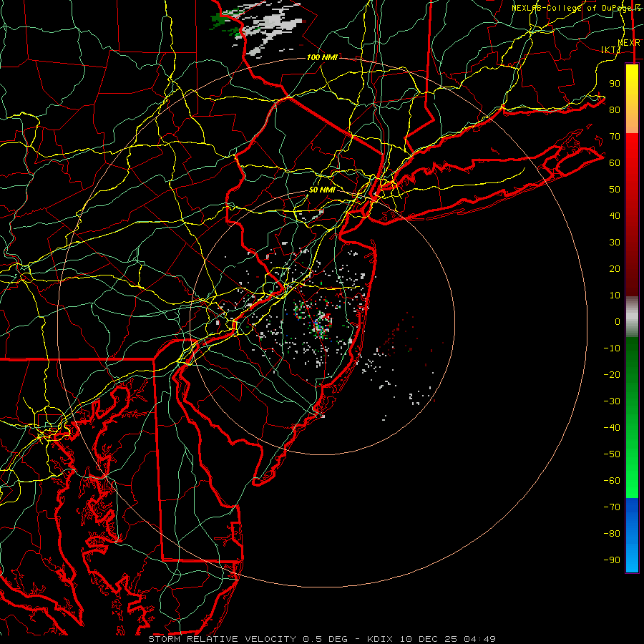Click the "-50" value on velocity scale

point(612,454)
